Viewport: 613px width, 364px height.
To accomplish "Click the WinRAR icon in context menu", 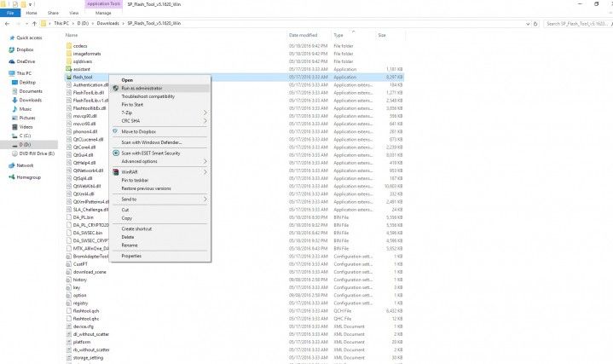I will pos(116,172).
